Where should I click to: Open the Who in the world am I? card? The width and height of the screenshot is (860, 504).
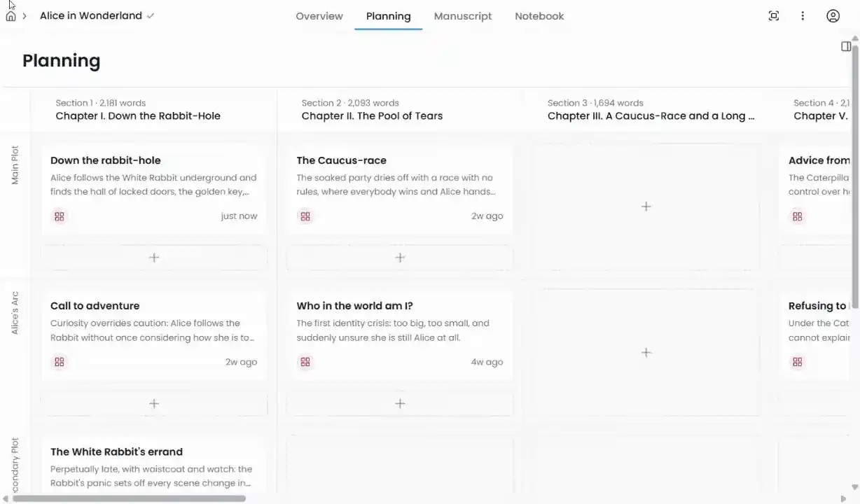(x=400, y=335)
